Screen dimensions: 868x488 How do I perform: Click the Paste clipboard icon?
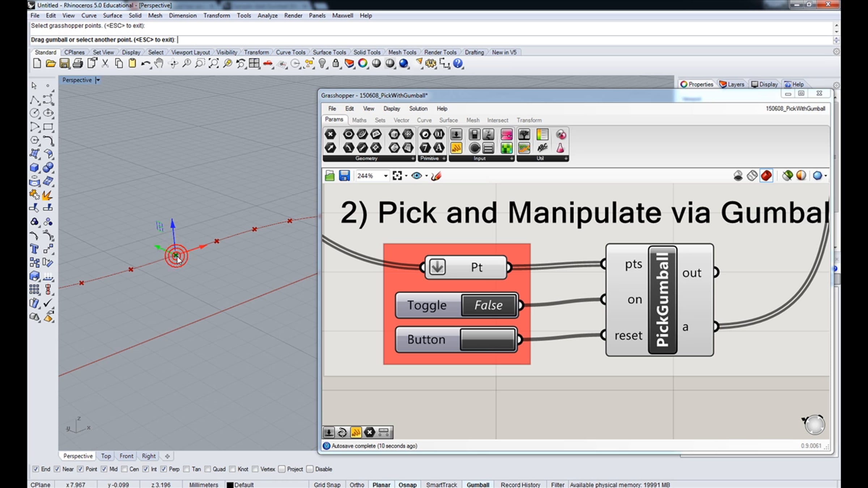point(132,64)
